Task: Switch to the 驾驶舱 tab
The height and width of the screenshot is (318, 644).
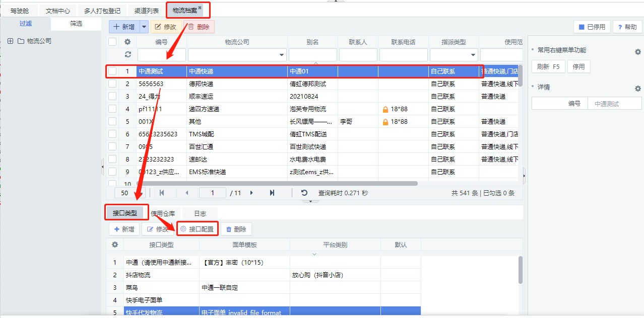Action: (21, 11)
